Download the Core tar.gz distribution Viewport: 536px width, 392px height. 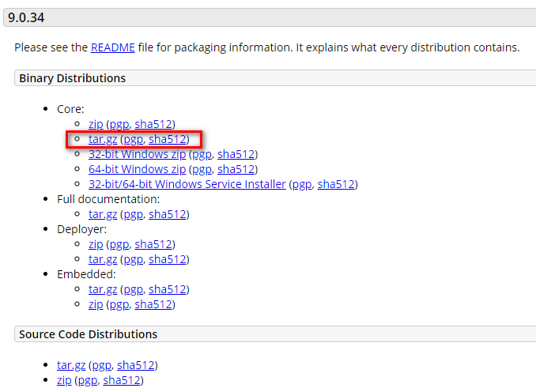(x=103, y=139)
